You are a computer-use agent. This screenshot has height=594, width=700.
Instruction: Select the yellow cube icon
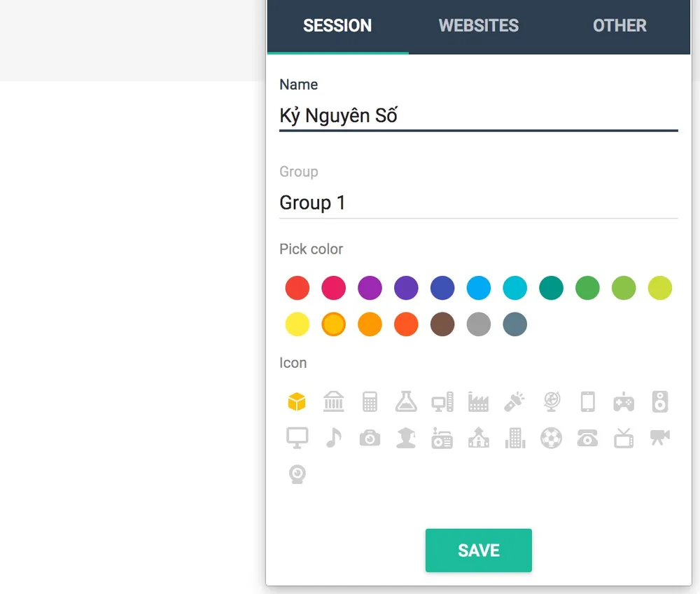pyautogui.click(x=297, y=402)
